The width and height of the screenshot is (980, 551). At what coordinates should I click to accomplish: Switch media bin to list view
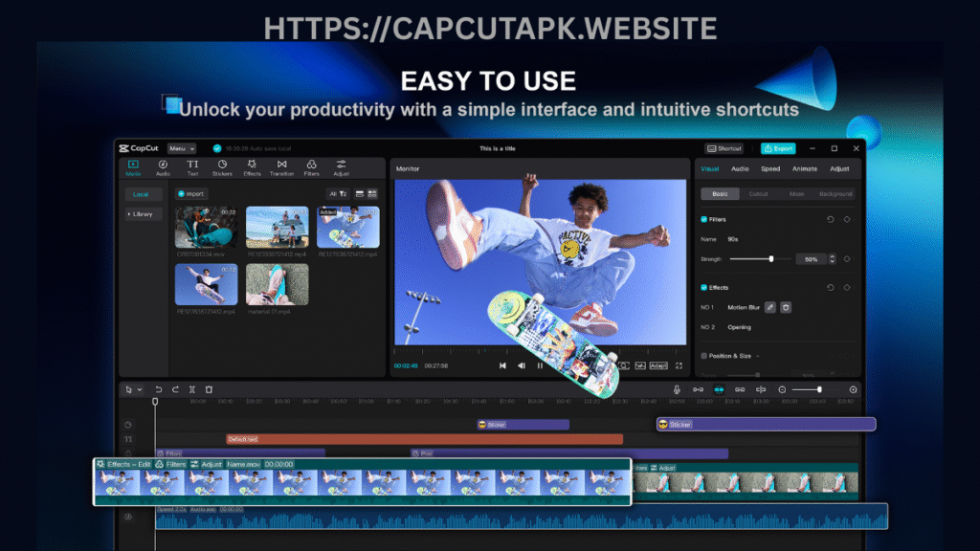(360, 194)
